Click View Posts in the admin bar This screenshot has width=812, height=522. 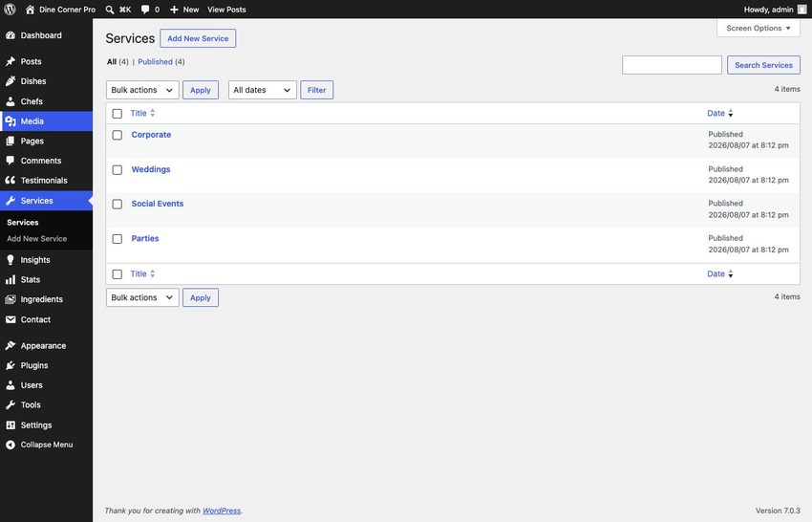coord(226,10)
